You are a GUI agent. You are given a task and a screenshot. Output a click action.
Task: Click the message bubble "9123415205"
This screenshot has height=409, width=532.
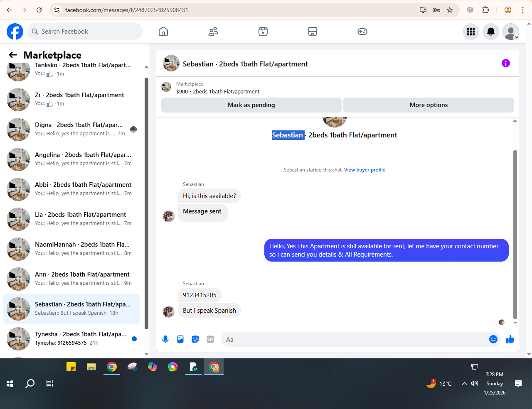point(199,295)
